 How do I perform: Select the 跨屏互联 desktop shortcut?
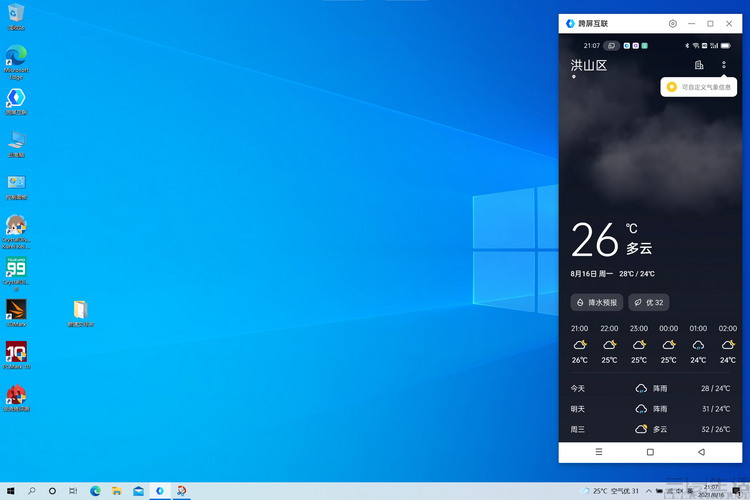[16, 101]
